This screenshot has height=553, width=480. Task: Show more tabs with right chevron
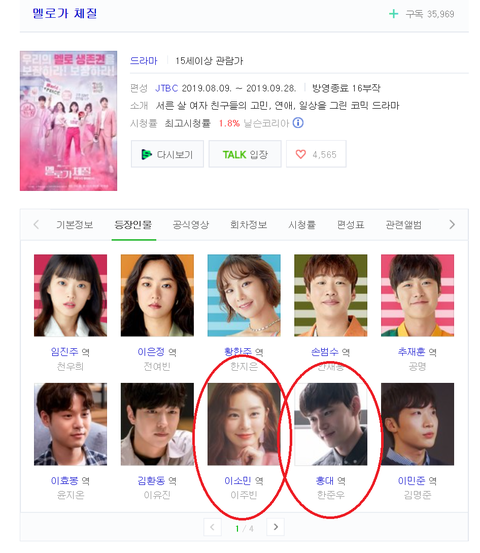[452, 225]
